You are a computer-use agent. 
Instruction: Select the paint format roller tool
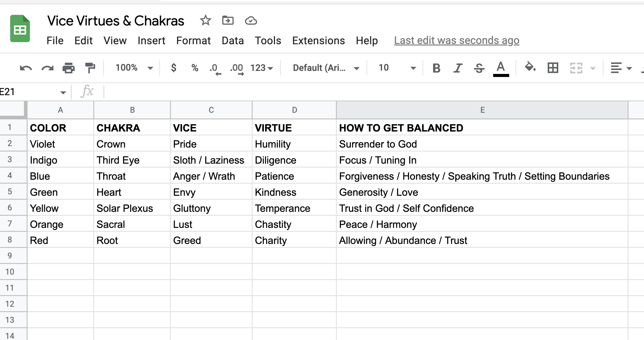click(90, 68)
